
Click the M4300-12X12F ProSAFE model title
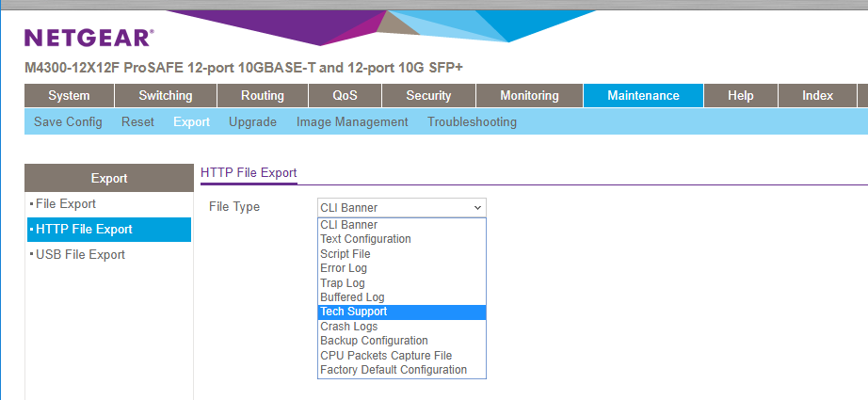244,68
